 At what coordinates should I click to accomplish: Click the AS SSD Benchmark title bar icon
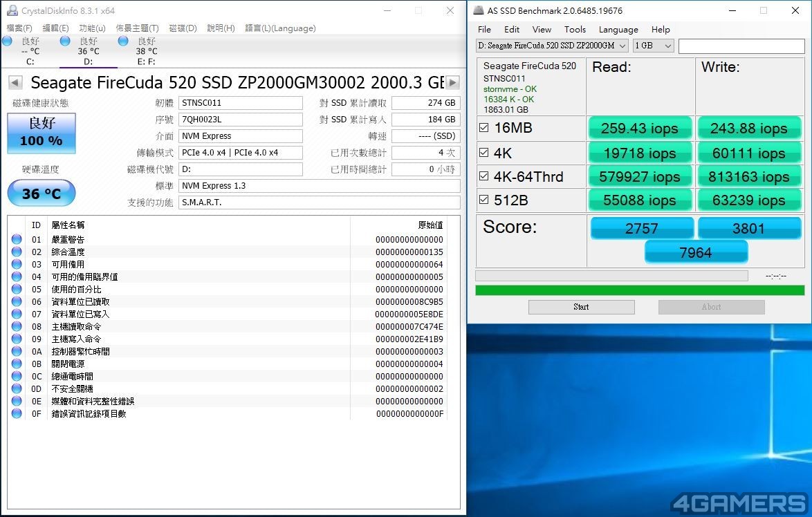[x=479, y=10]
